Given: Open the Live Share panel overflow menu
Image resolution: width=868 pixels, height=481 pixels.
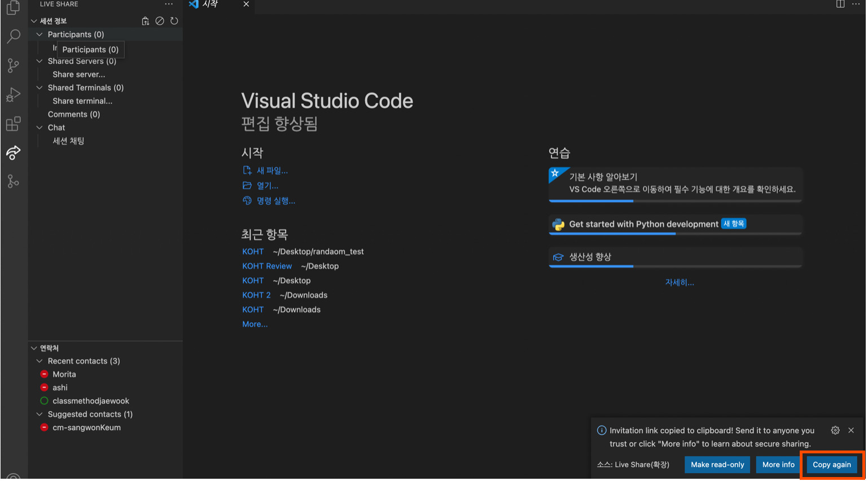Looking at the screenshot, I should tap(168, 4).
